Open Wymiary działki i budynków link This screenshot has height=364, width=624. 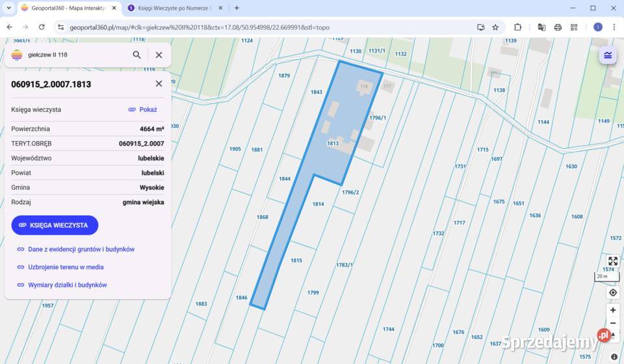tap(62, 285)
